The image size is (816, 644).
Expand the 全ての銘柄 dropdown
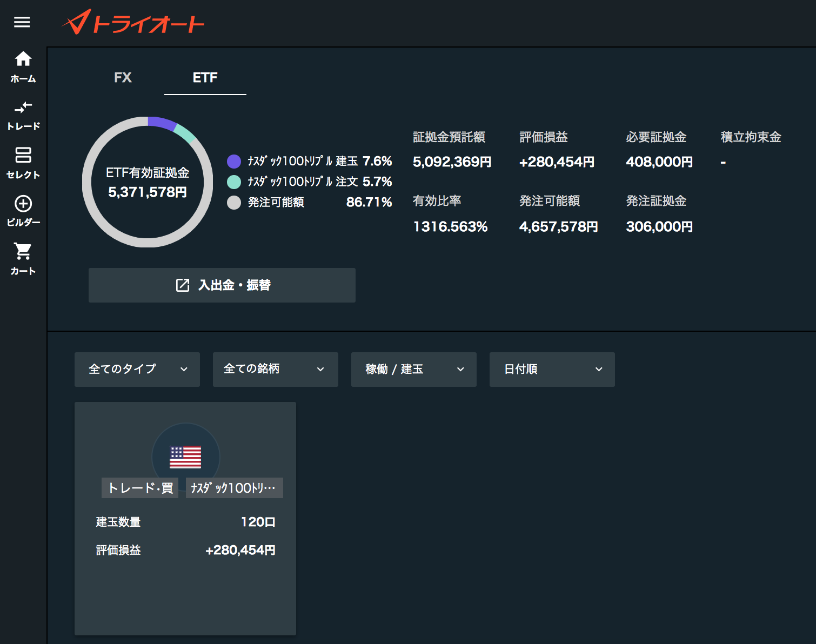[x=276, y=370]
